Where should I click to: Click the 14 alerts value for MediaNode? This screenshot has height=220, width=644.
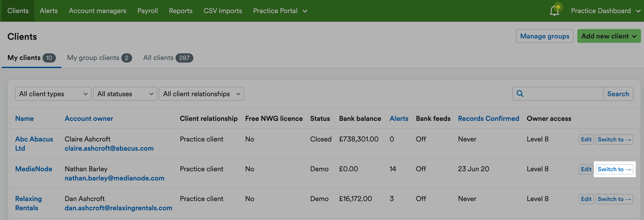[x=393, y=169]
